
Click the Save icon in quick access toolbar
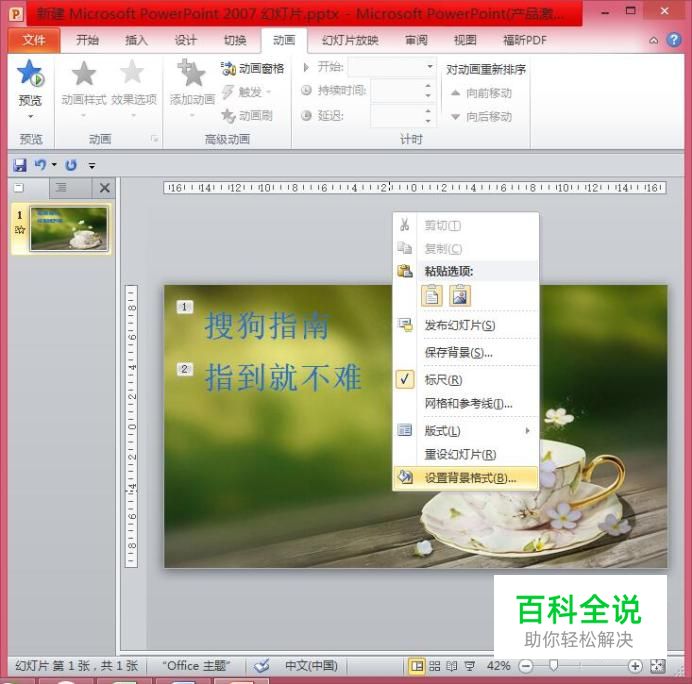point(20,165)
